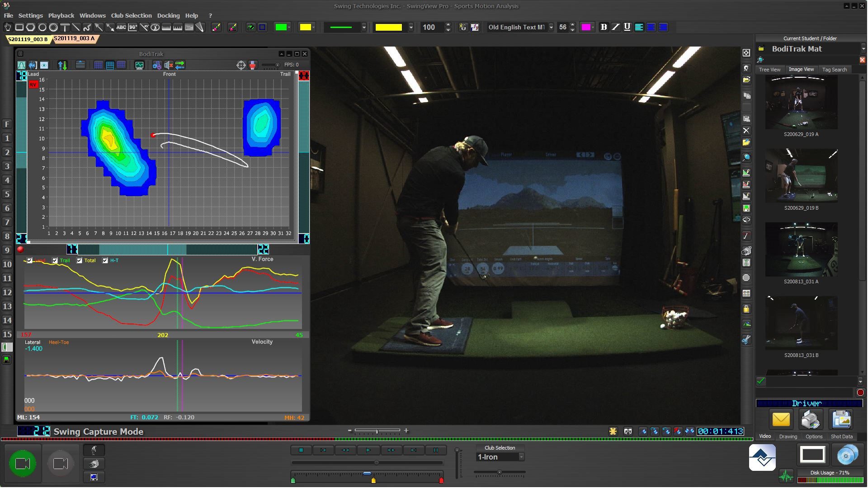The width and height of the screenshot is (868, 488).
Task: Expand the green color dropdown
Action: point(289,27)
